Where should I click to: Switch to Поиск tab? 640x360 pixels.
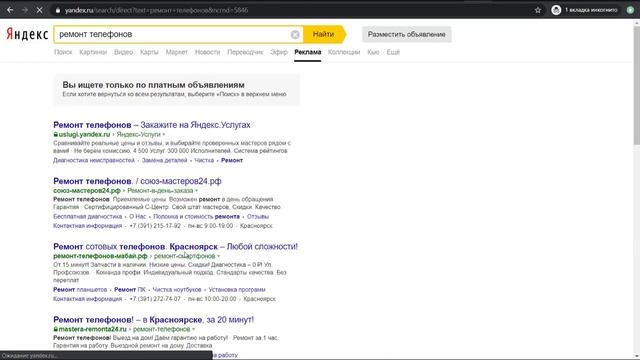[63, 52]
